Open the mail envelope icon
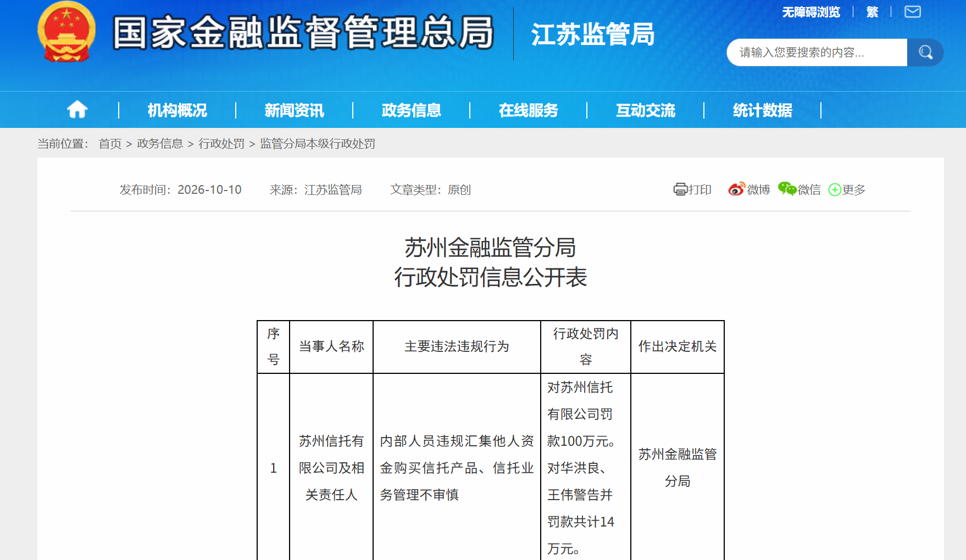The image size is (966, 560). (x=913, y=12)
